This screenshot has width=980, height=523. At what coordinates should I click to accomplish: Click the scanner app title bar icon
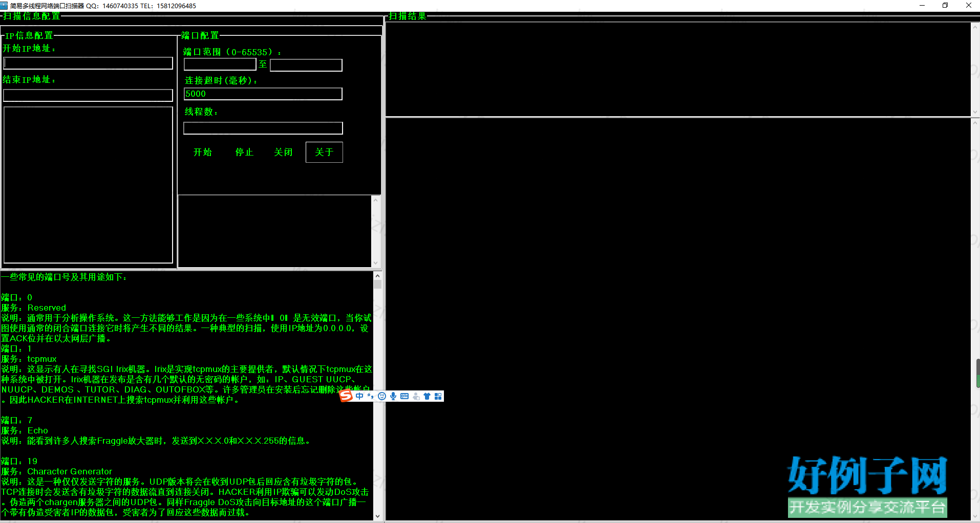[x=4, y=6]
